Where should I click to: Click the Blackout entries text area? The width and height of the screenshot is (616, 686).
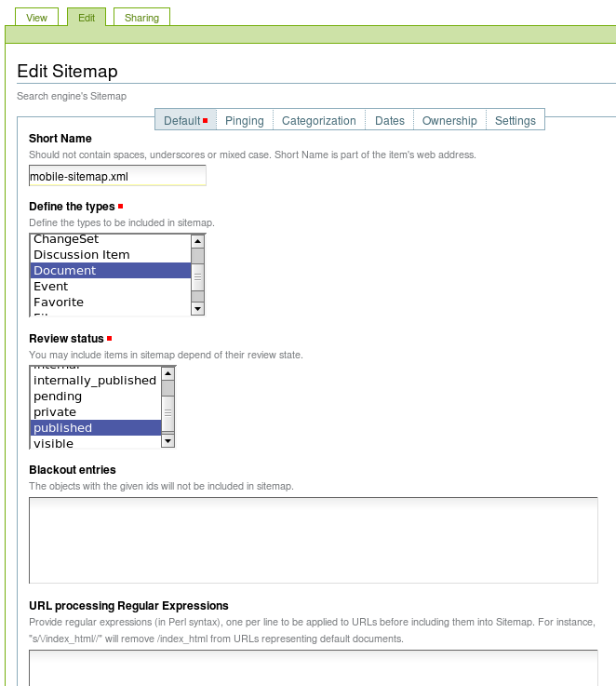click(x=313, y=540)
